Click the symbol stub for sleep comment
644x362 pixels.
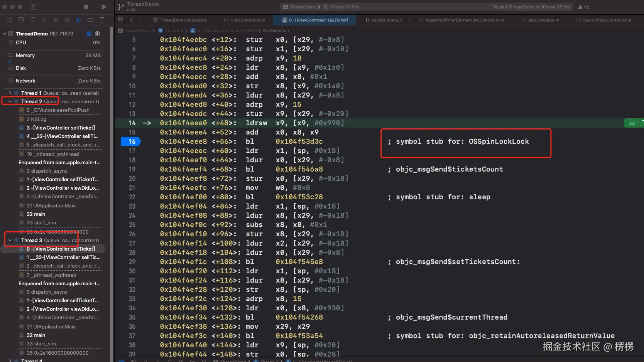439,197
